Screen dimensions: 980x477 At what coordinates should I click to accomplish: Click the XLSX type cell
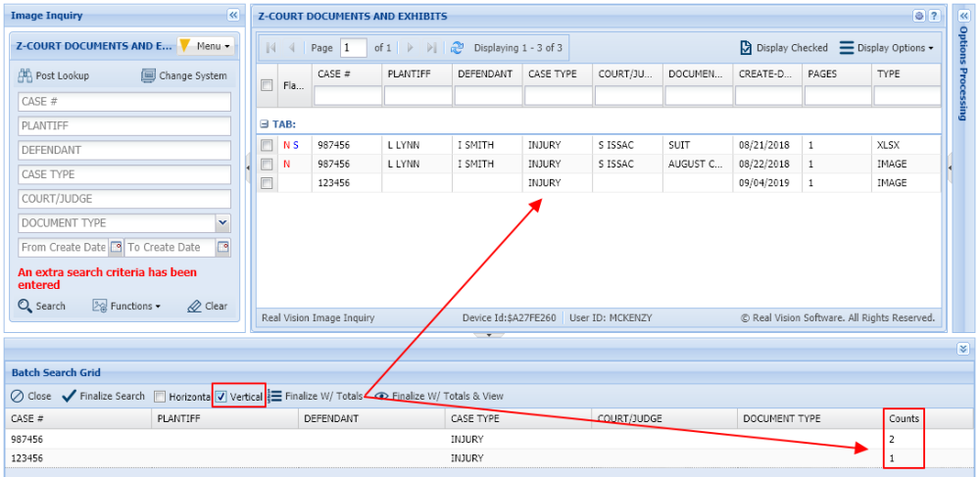pos(906,145)
